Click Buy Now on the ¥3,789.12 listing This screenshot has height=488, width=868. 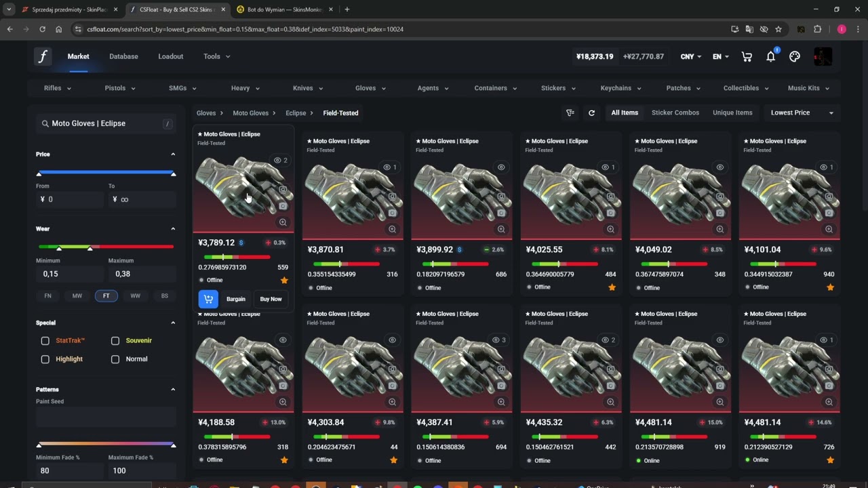[x=271, y=299]
